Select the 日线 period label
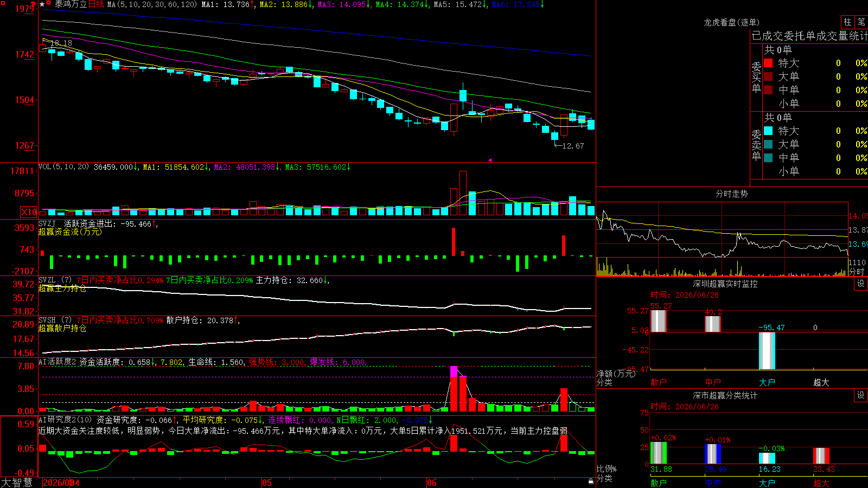 pyautogui.click(x=96, y=4)
